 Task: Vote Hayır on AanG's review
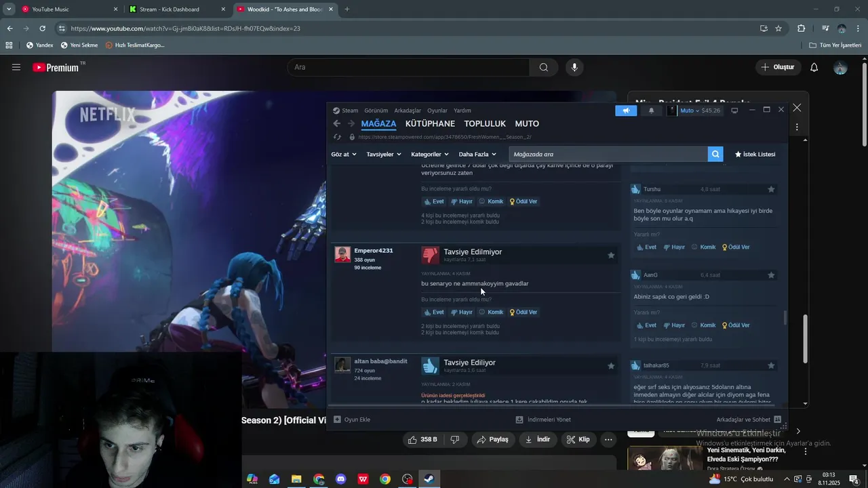click(674, 325)
